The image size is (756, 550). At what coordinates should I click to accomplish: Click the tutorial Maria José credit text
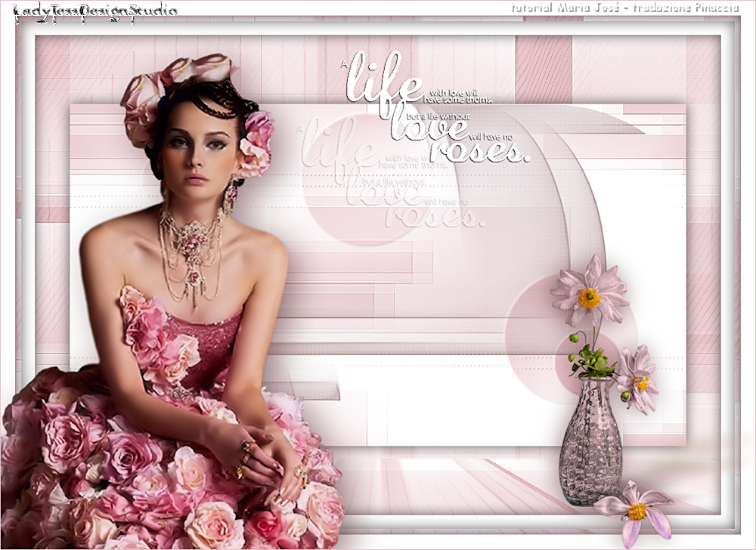(x=624, y=8)
